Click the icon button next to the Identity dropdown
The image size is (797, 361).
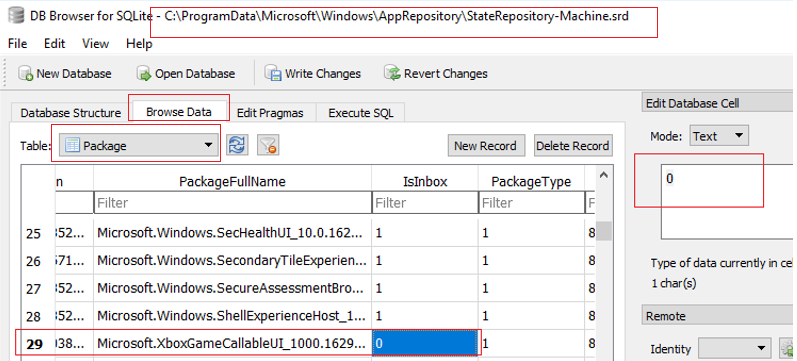click(787, 349)
